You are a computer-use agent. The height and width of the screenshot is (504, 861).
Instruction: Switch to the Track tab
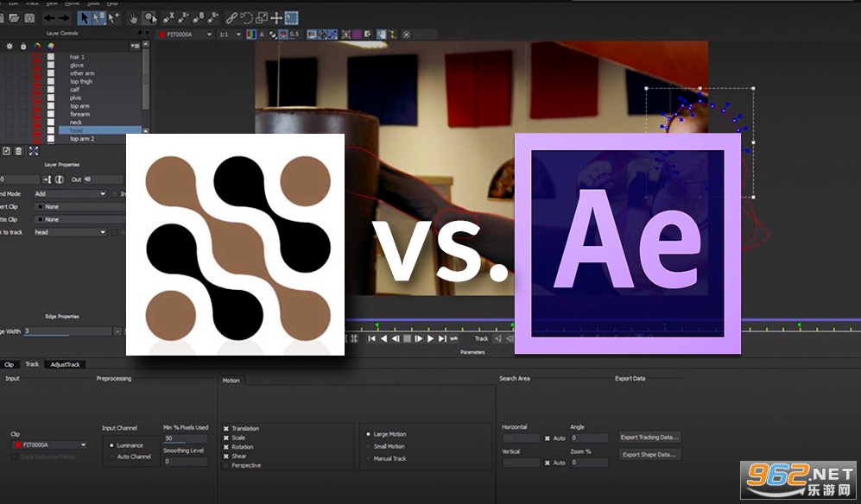[33, 364]
